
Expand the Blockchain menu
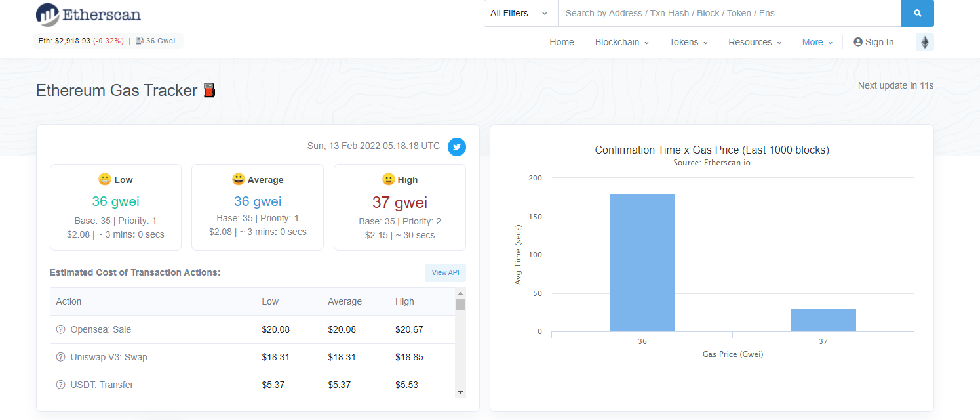click(x=621, y=42)
